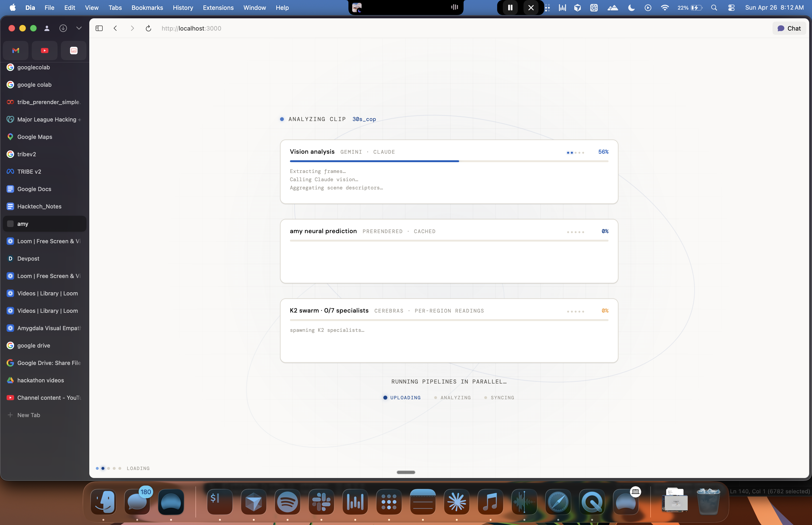The width and height of the screenshot is (812, 525).
Task: Open Slack from the dock
Action: pyautogui.click(x=321, y=502)
